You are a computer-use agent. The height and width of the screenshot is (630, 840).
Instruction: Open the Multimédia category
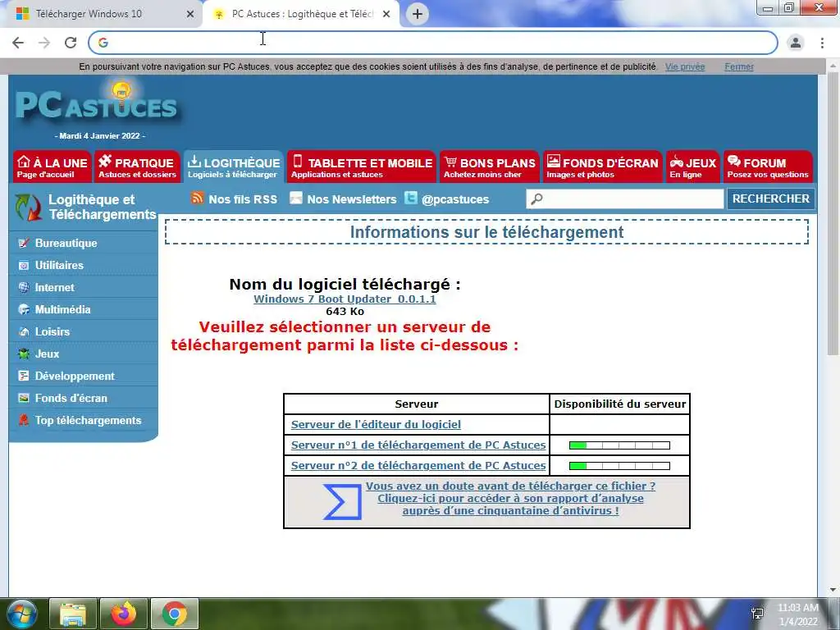tap(62, 309)
